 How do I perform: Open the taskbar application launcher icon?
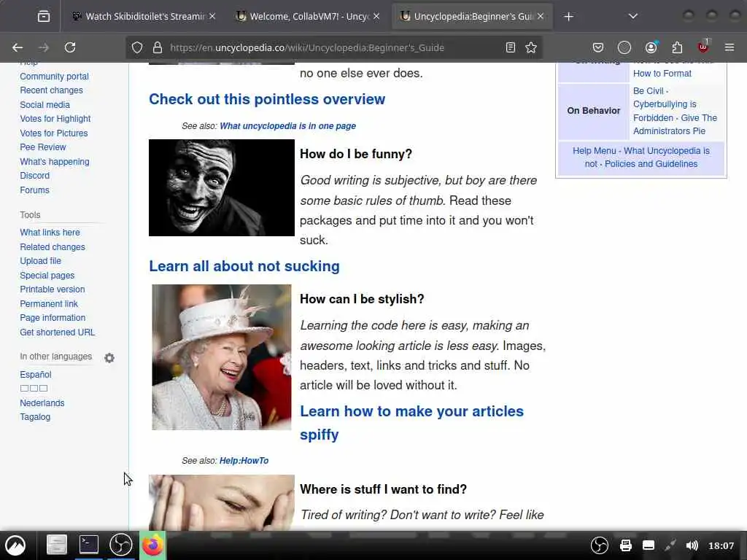coord(15,545)
